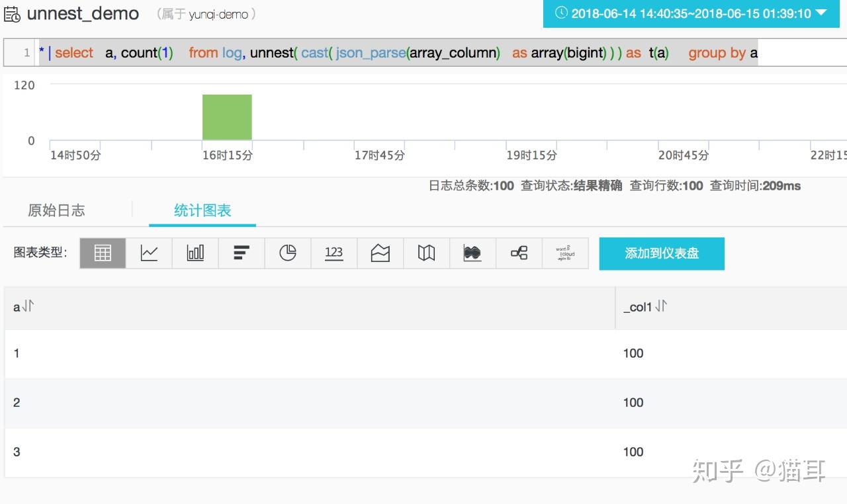Image resolution: width=847 pixels, height=504 pixels.
Task: Select the flow graph chart icon
Action: tap(472, 253)
